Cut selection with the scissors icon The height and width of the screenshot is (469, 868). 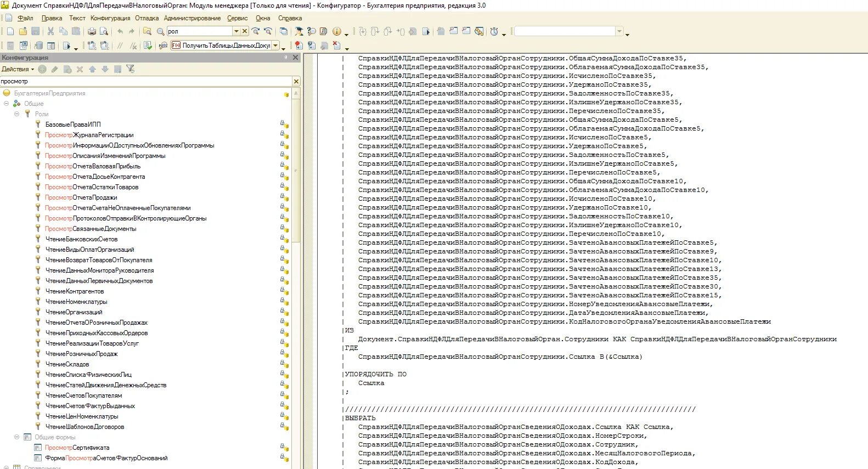50,31
